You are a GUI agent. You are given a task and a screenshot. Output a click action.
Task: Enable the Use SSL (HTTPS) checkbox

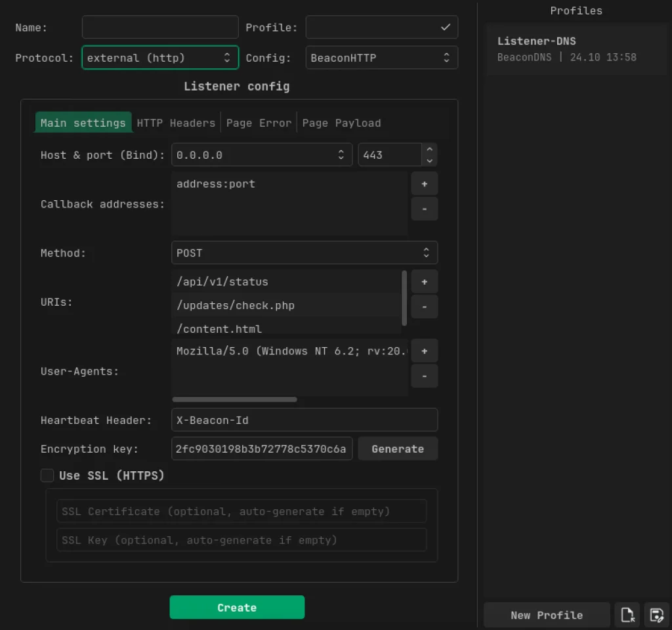click(x=47, y=475)
